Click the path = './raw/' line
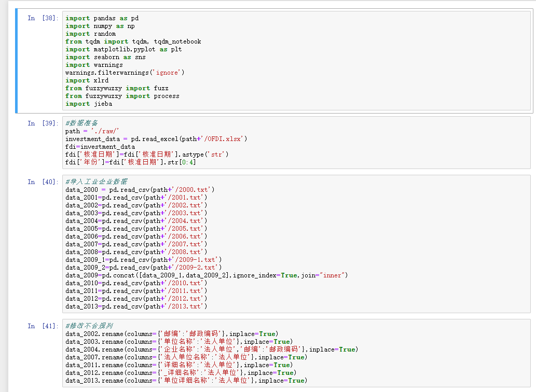 coord(92,131)
